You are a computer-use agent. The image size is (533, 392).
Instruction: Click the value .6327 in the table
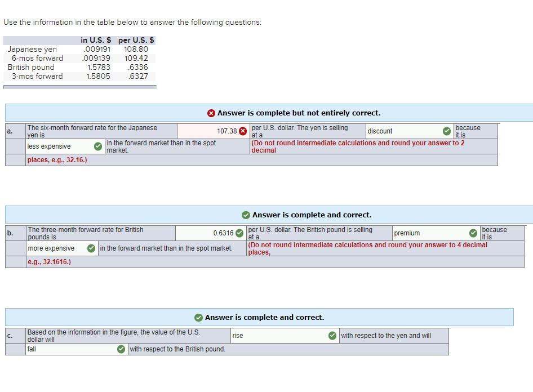click(138, 77)
